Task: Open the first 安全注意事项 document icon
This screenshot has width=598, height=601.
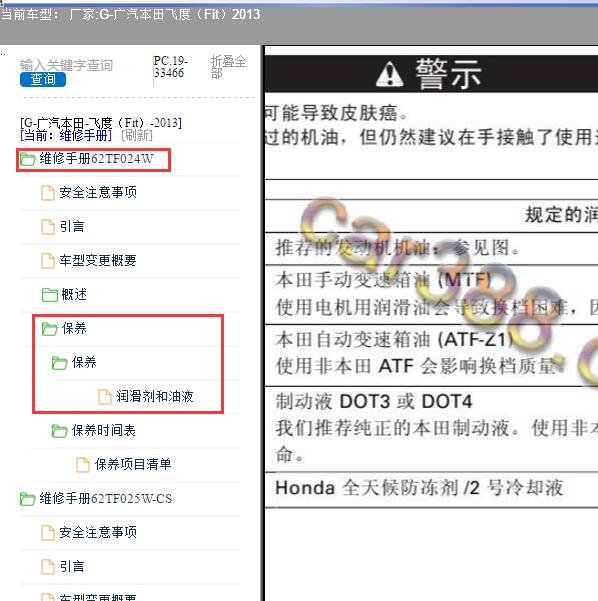Action: click(48, 192)
